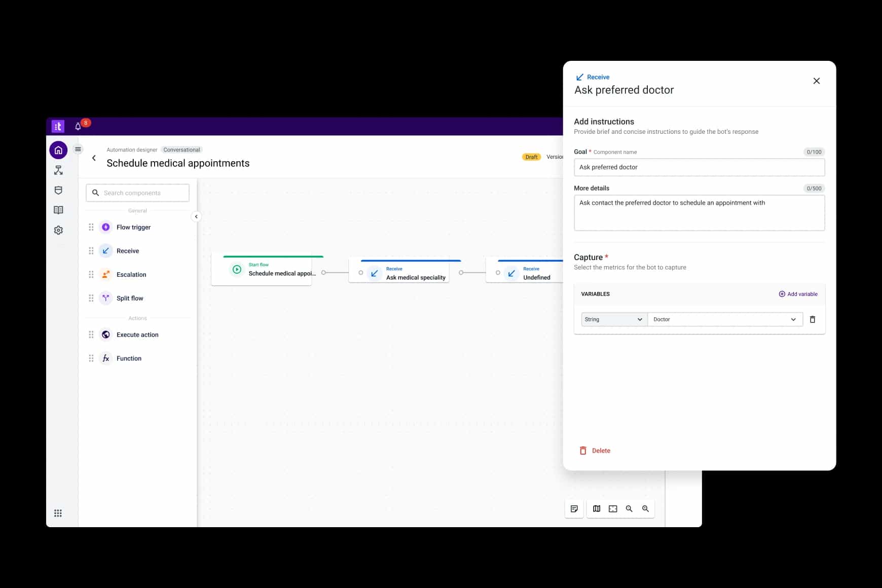Viewport: 882px width, 588px height.
Task: Click the Split flow component icon
Action: pyautogui.click(x=105, y=298)
